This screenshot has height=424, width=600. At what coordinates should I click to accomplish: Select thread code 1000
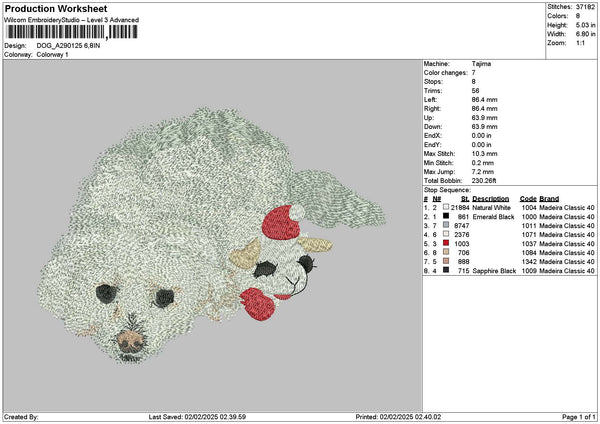529,217
